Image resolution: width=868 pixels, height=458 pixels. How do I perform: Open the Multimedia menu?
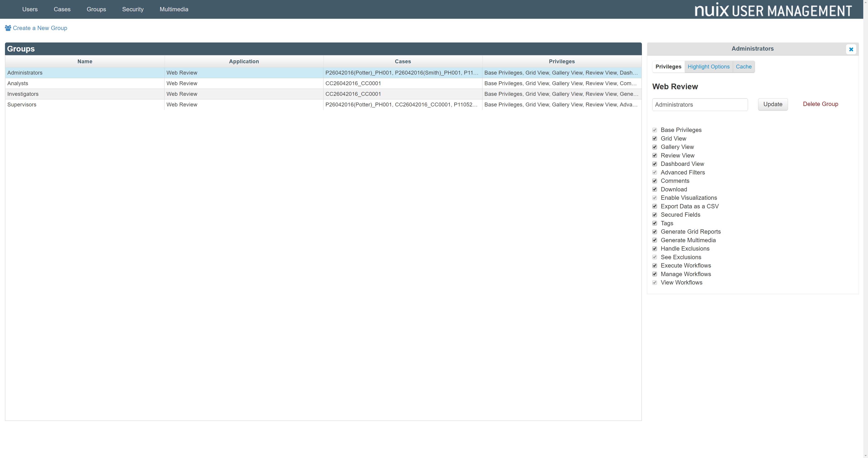(x=174, y=9)
